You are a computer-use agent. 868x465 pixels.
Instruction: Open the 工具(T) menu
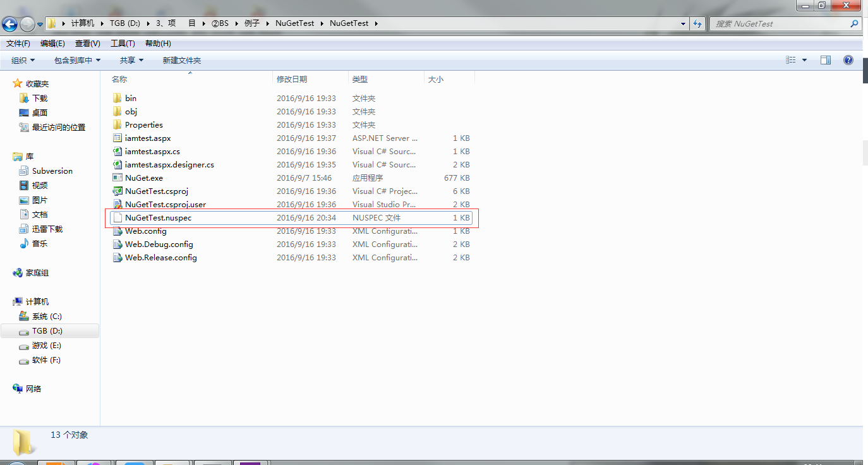[123, 44]
